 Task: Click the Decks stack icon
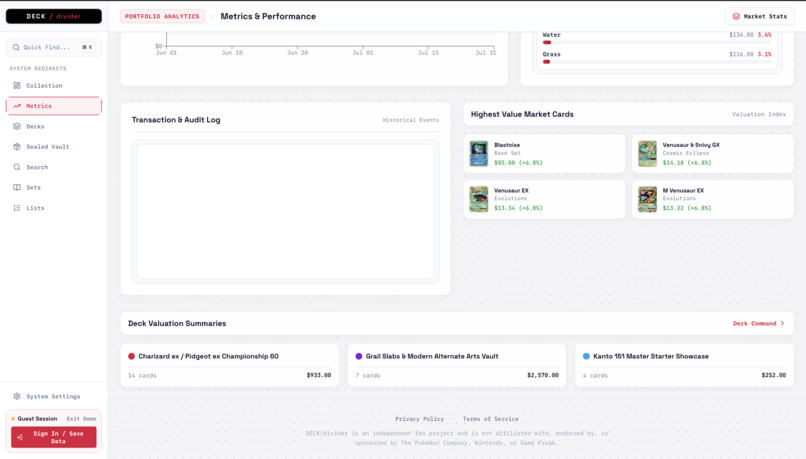coord(17,126)
